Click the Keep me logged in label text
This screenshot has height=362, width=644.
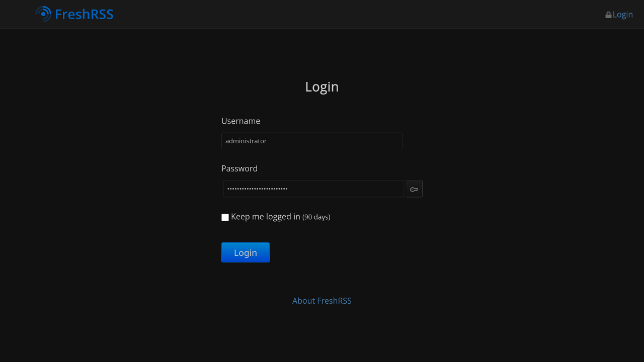click(x=265, y=216)
